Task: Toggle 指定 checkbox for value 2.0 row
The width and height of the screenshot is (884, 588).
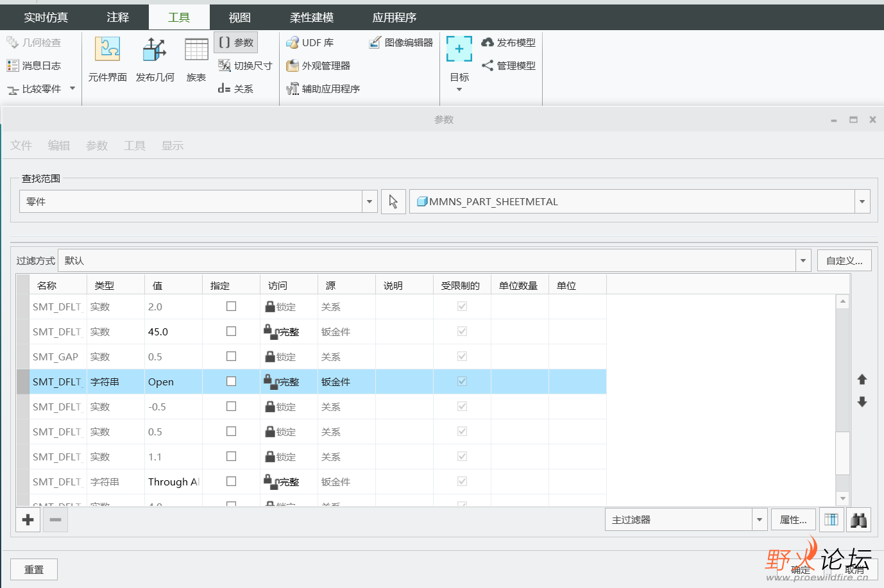Action: click(232, 307)
